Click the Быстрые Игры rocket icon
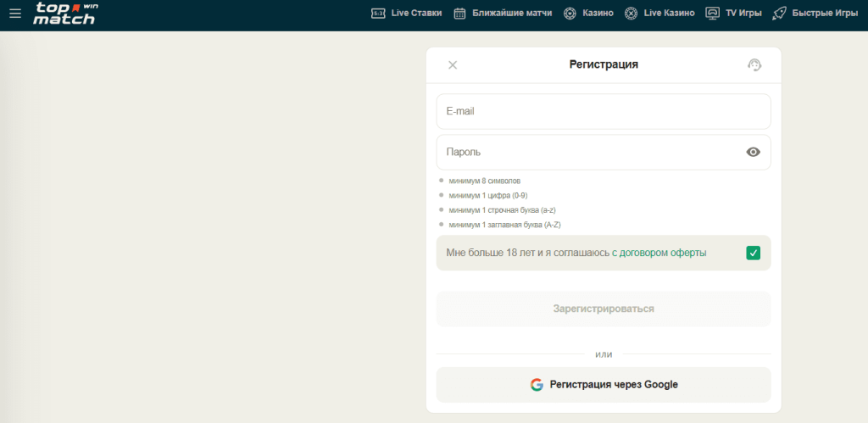 [x=779, y=14]
